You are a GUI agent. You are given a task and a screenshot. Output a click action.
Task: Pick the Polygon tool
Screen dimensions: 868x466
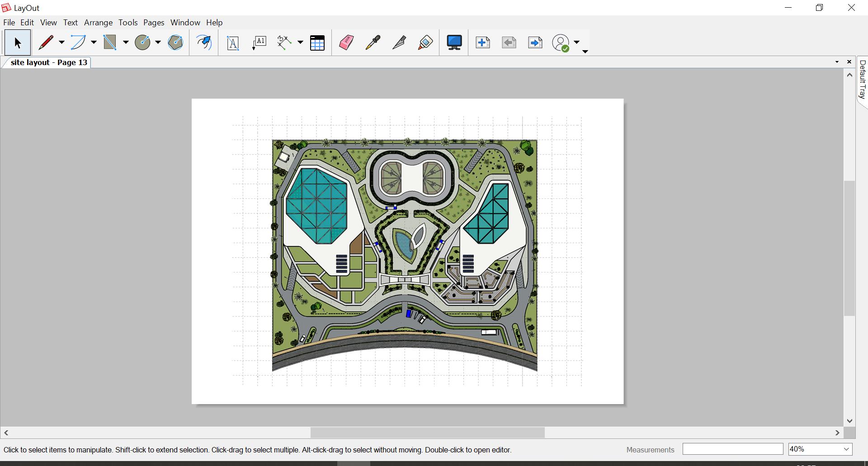coord(175,42)
